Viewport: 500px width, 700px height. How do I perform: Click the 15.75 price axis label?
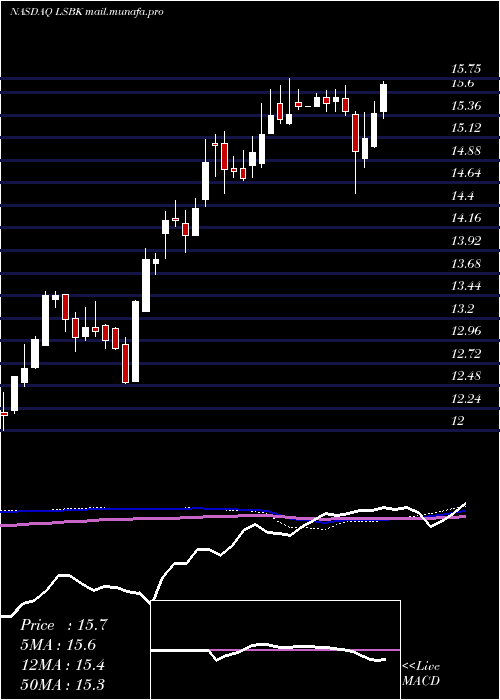tap(466, 69)
